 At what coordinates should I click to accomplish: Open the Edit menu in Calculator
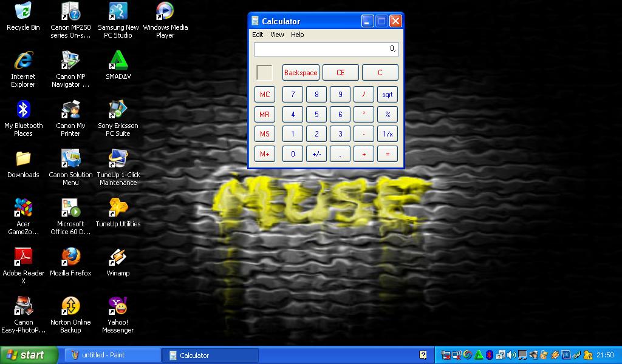(x=258, y=35)
